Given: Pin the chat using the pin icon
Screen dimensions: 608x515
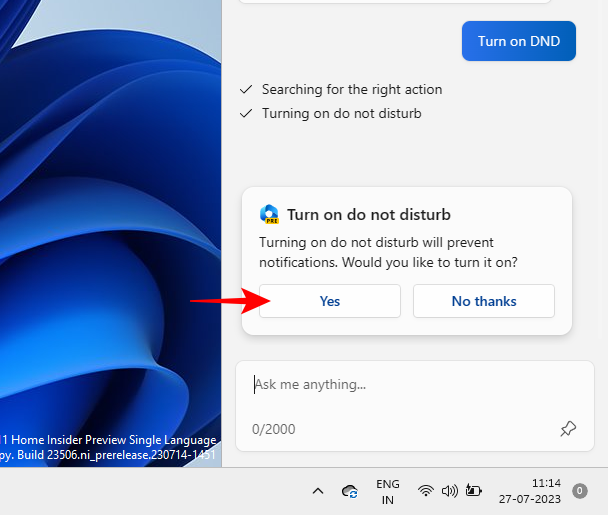Looking at the screenshot, I should click(x=568, y=429).
